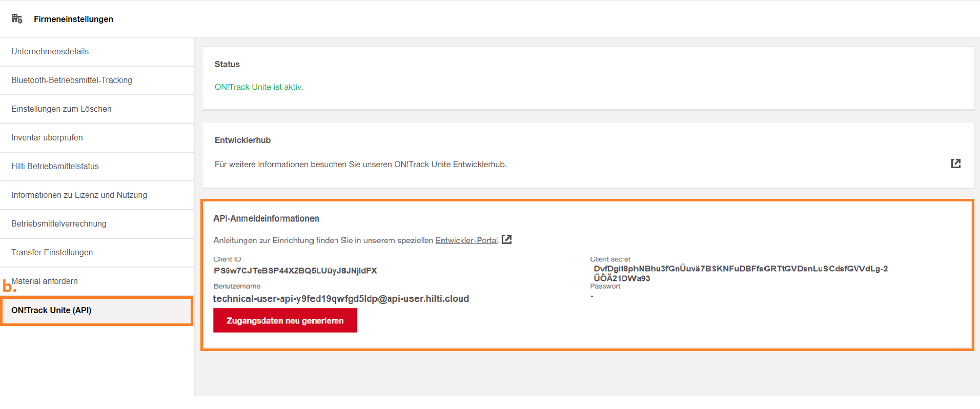This screenshot has width=980, height=409.
Task: Click the Entwicklerhub section heading
Action: (x=242, y=140)
